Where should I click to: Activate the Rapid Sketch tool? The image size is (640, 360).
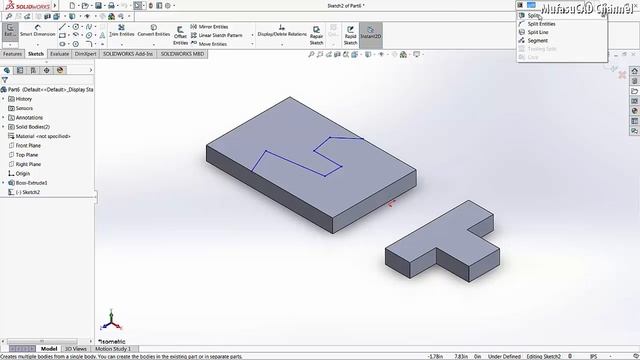click(350, 35)
